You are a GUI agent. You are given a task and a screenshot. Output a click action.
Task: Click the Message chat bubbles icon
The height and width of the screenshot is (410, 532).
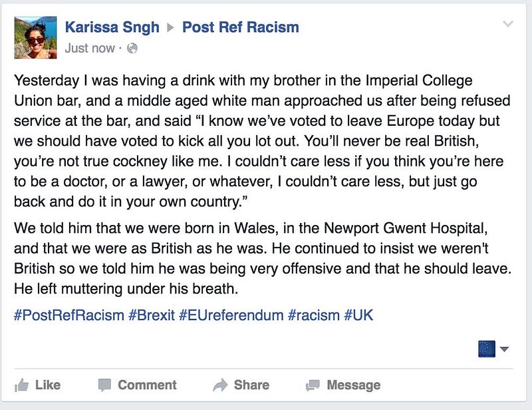[313, 385]
